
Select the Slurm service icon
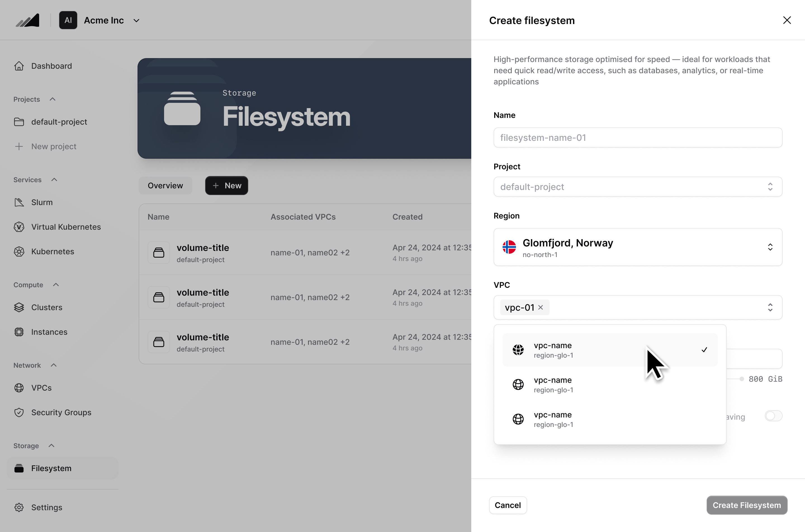click(x=19, y=202)
